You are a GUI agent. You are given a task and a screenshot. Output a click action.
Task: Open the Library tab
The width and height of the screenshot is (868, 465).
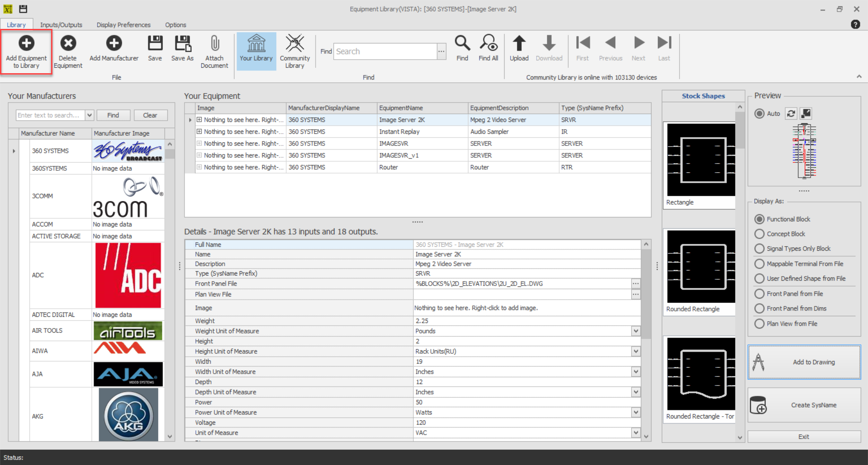coord(16,25)
